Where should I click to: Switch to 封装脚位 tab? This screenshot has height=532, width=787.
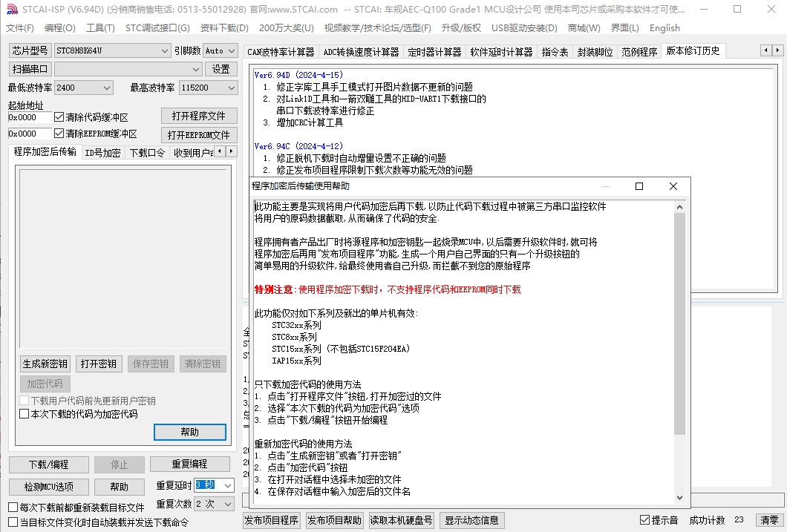tap(595, 52)
